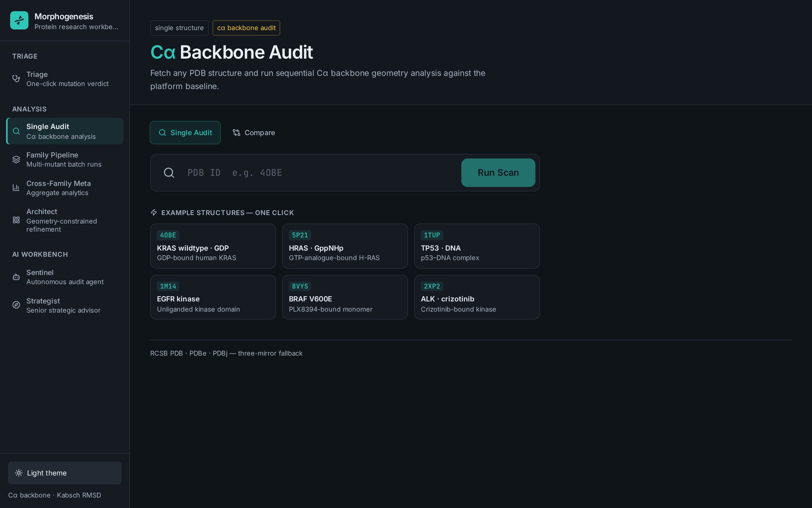Image resolution: width=812 pixels, height=508 pixels.
Task: Click the Run Scan button
Action: click(498, 173)
